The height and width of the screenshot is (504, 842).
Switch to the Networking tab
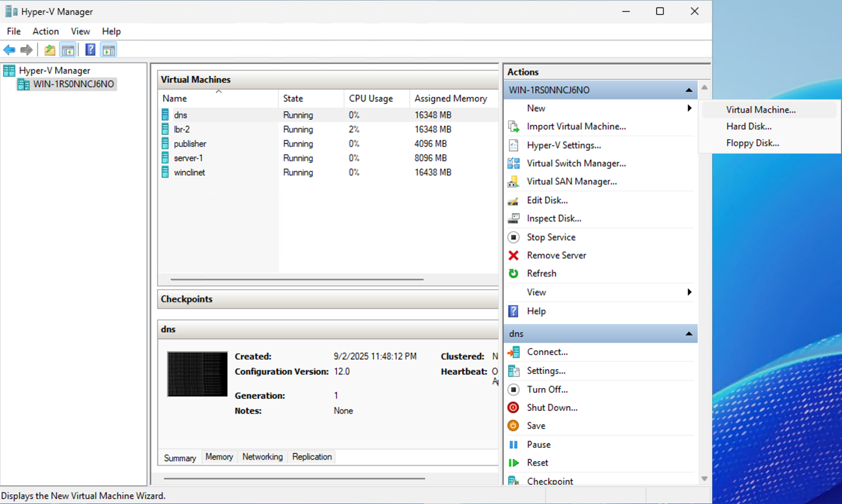tap(262, 457)
